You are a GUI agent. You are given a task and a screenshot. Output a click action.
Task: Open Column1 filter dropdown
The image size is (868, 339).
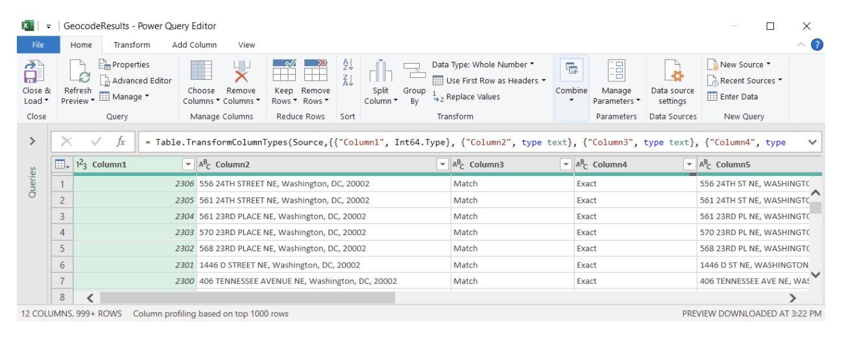(188, 164)
